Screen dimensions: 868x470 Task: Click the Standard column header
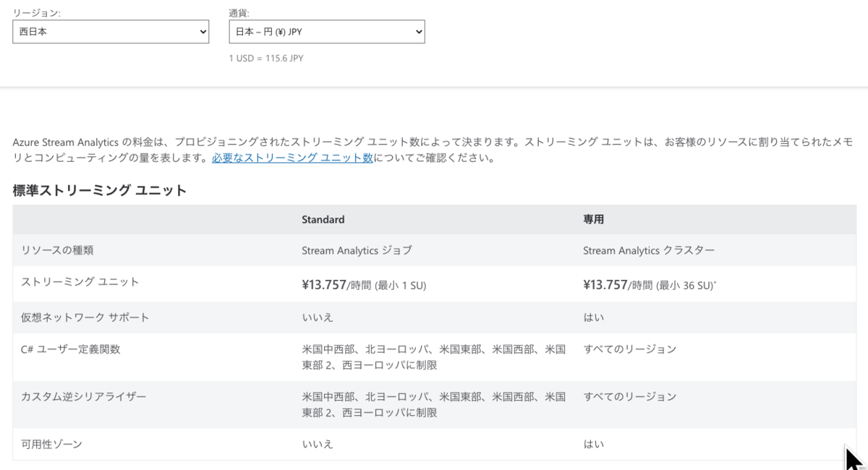coord(323,220)
